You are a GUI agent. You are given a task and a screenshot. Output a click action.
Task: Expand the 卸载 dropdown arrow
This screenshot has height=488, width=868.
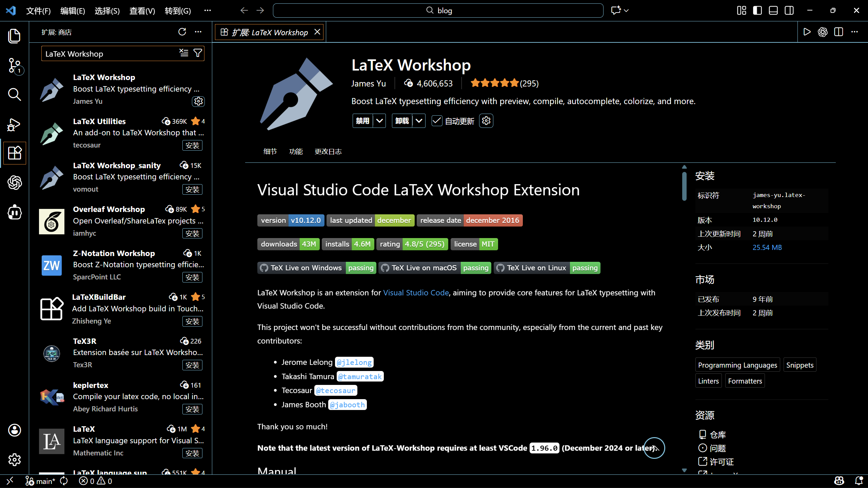point(419,121)
